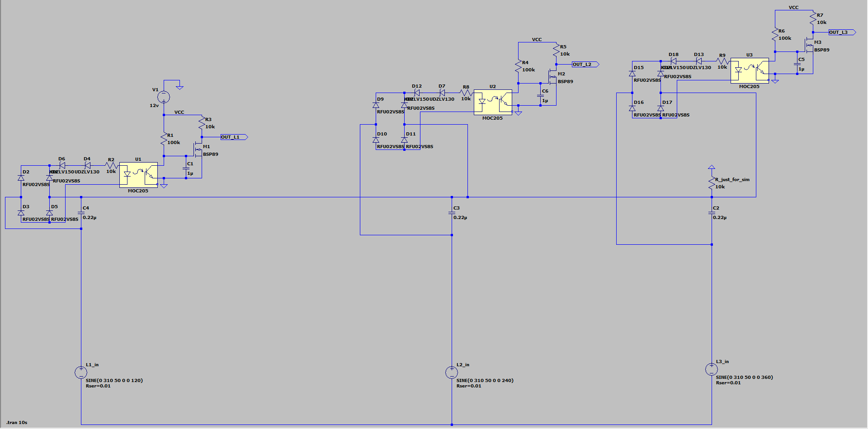Select the U1 MOC205 optocoupler symbol
The image size is (868, 429).
[x=138, y=174]
